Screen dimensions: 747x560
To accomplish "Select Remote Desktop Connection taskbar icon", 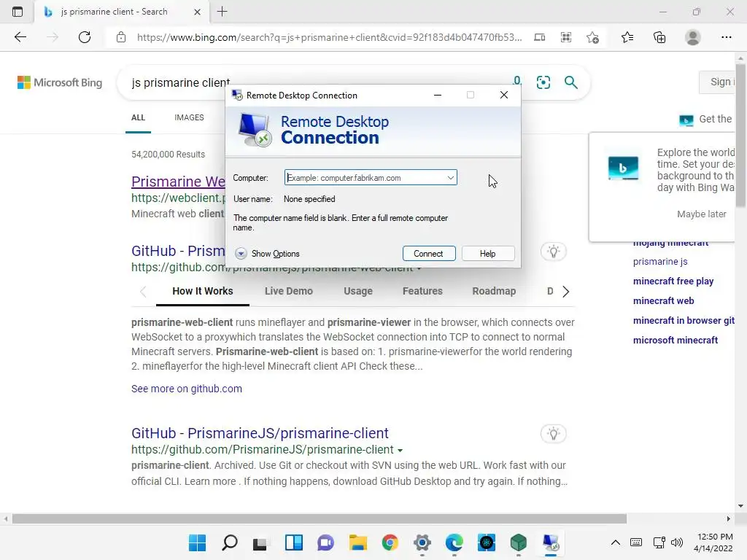I will [x=550, y=542].
